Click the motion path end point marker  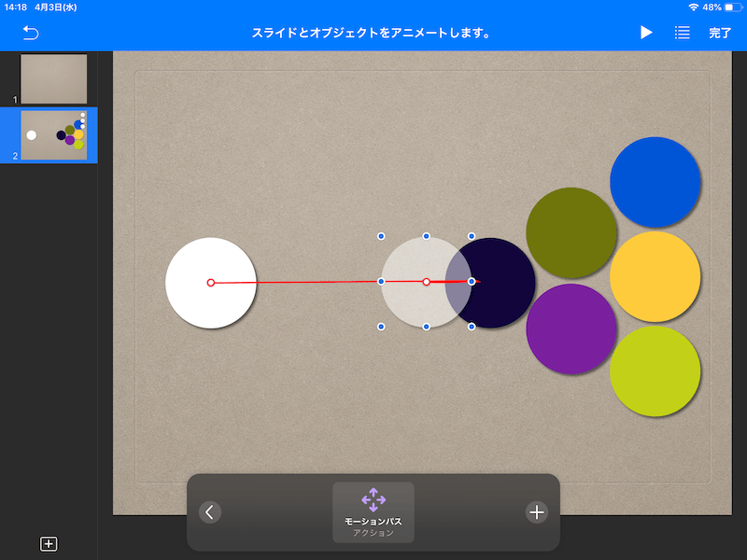click(427, 282)
